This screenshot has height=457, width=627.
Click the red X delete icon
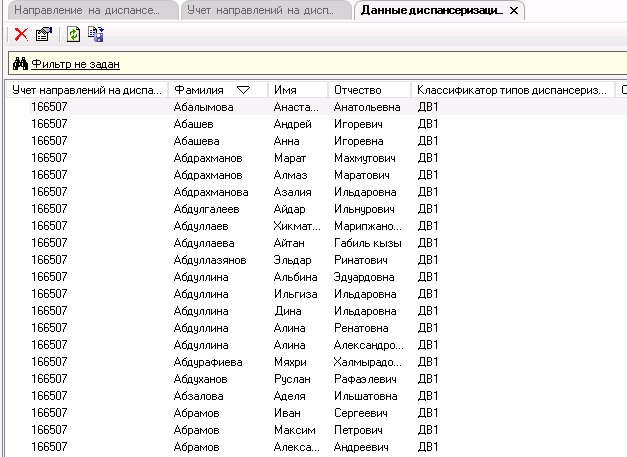[x=21, y=34]
